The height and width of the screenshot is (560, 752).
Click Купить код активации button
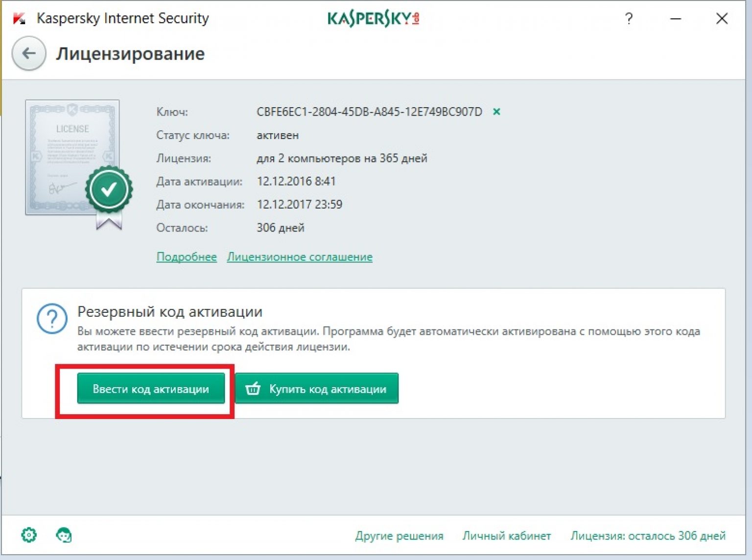coord(317,389)
